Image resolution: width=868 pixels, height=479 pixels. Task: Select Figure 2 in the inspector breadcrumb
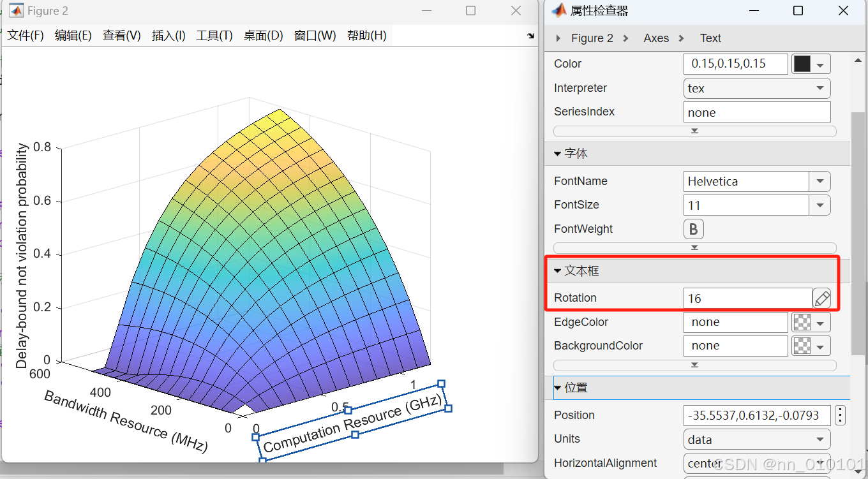(592, 38)
